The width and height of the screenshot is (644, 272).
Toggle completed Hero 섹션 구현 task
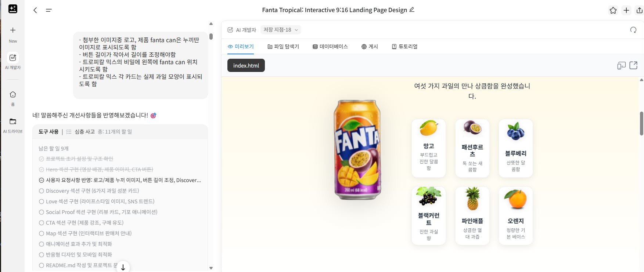point(42,170)
